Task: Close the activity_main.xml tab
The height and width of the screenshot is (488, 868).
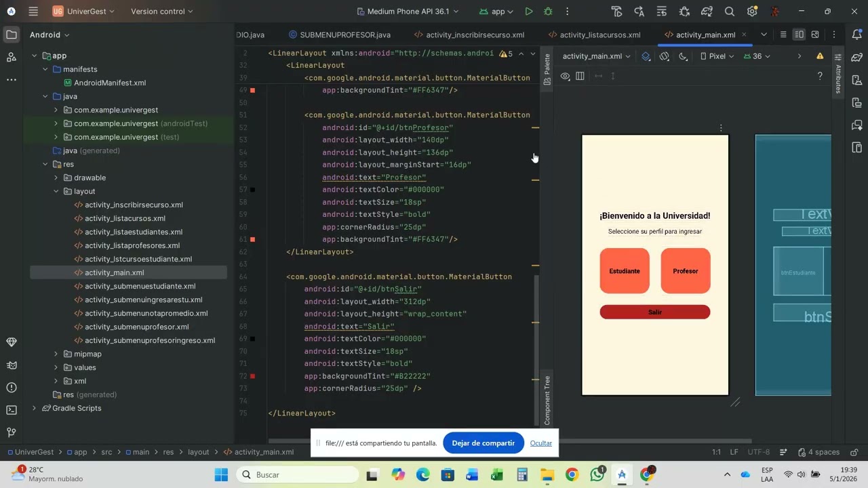Action: coord(744,35)
